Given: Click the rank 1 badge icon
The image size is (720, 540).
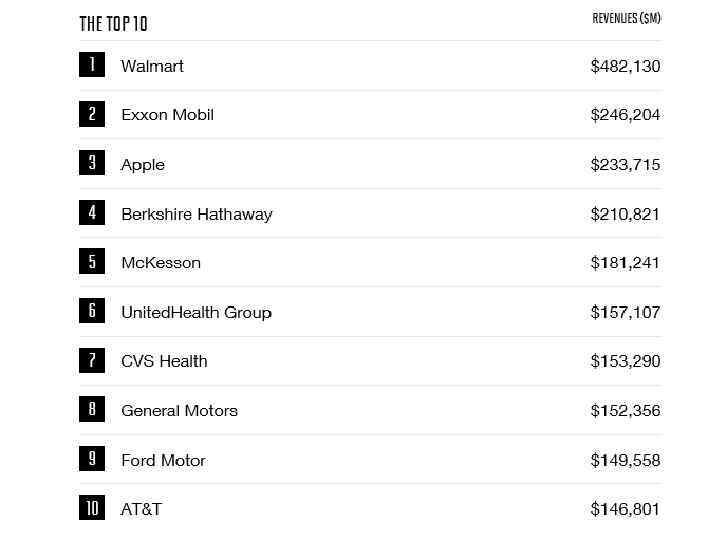Looking at the screenshot, I should pos(92,65).
